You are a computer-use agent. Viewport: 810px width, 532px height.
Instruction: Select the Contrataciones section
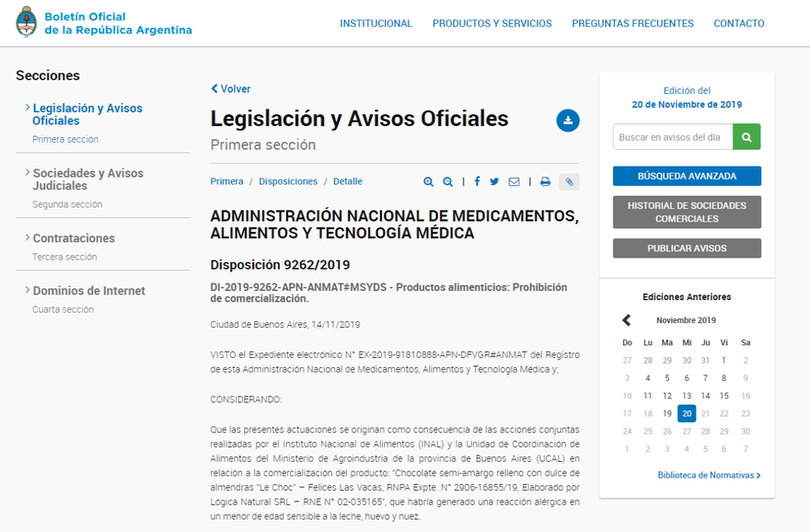click(74, 238)
